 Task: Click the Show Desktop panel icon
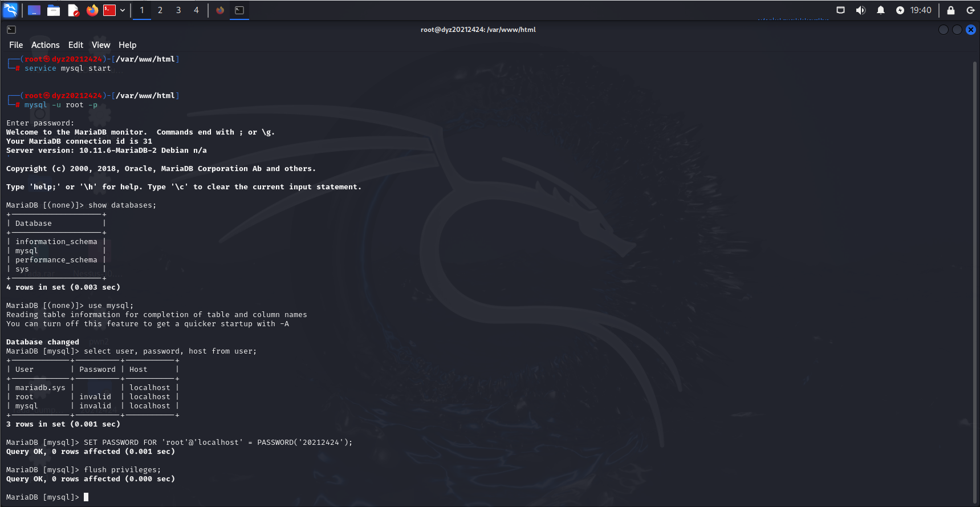(x=34, y=10)
